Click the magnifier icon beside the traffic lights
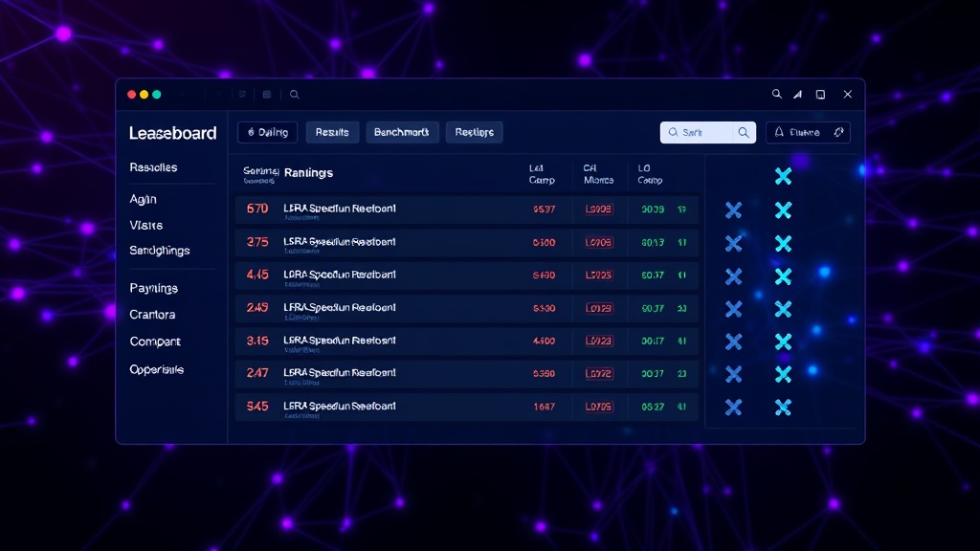The image size is (980, 551). [295, 95]
